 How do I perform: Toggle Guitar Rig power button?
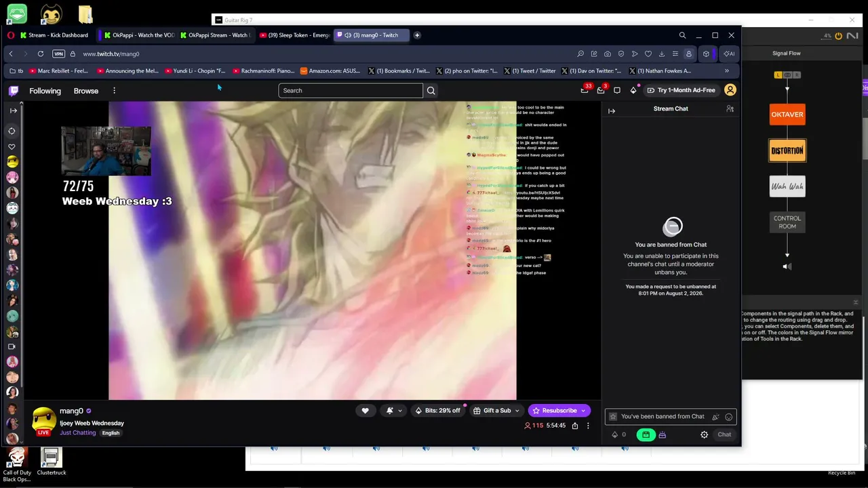839,36
